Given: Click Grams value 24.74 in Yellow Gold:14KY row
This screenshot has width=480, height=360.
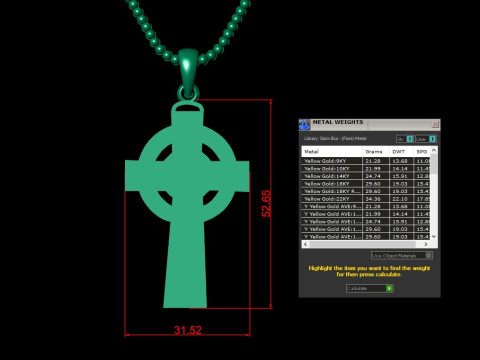Looking at the screenshot, I should (373, 176).
